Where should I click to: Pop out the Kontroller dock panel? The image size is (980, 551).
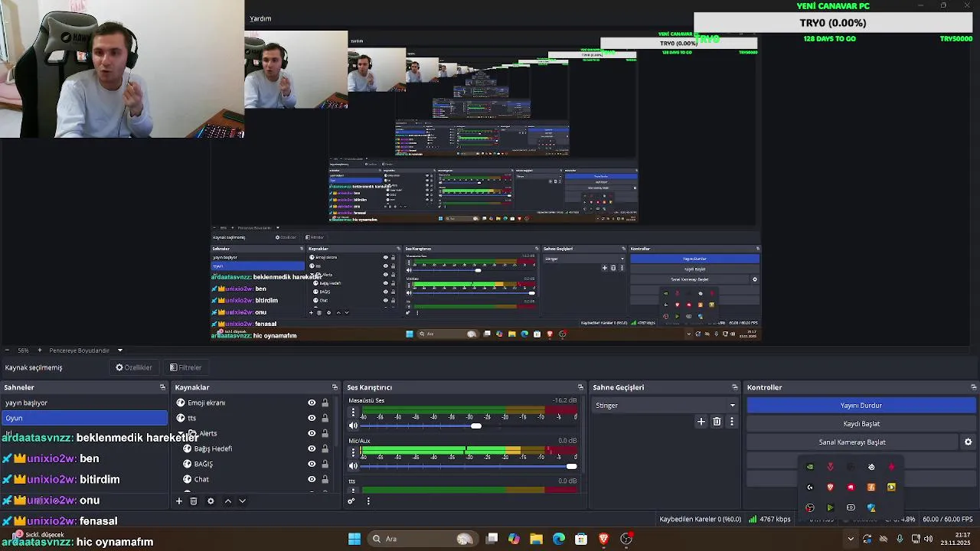pos(973,387)
